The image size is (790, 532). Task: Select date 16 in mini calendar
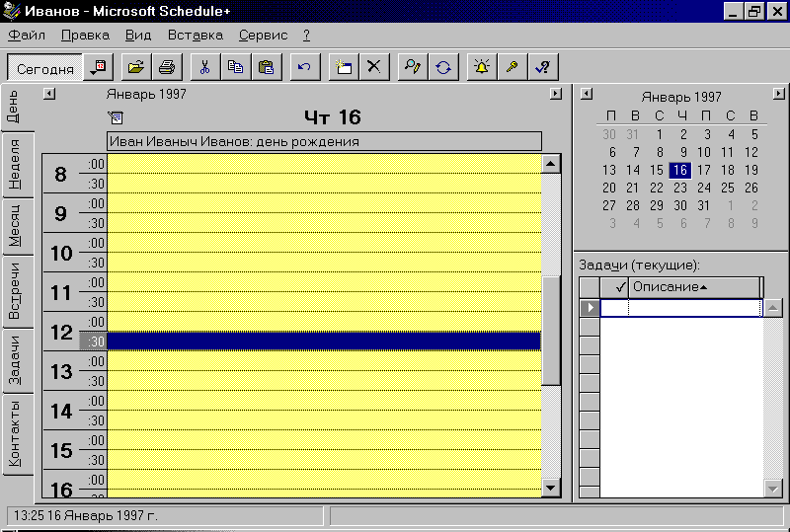[680, 171]
